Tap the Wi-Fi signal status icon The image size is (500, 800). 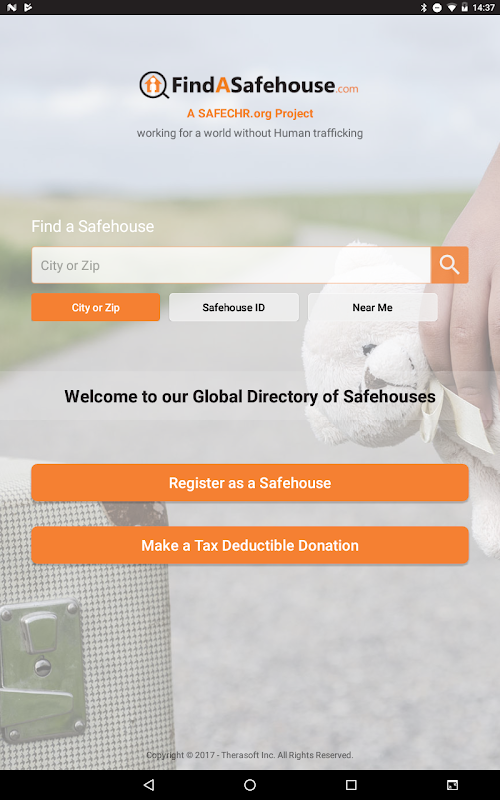(x=452, y=7)
